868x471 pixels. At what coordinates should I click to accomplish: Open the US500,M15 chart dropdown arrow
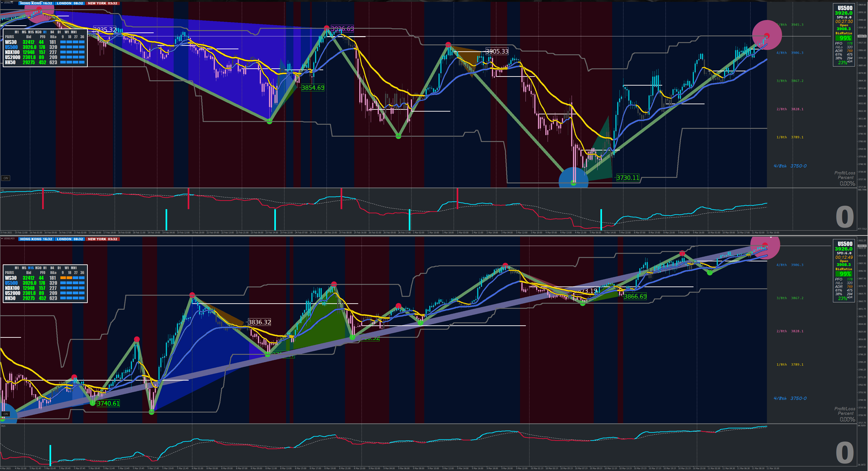[x=2, y=239]
